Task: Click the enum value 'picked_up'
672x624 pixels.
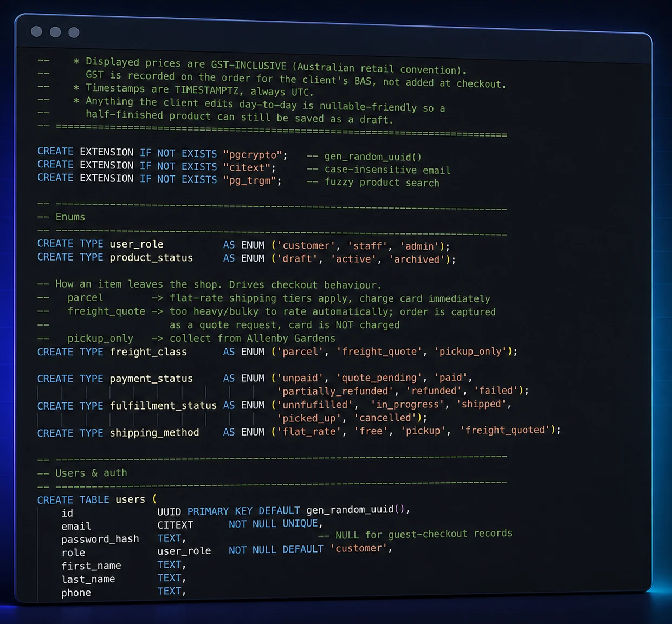Action: point(309,418)
